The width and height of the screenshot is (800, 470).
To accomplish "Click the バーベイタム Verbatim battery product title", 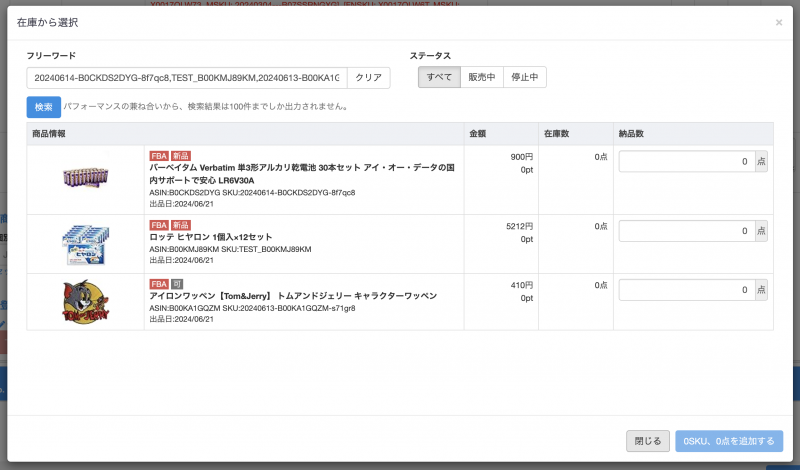I will pyautogui.click(x=302, y=174).
